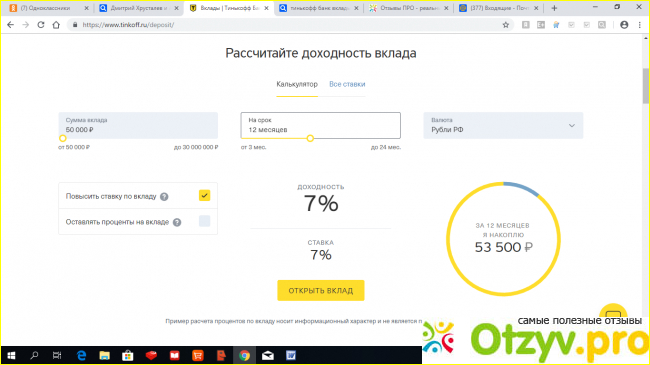Click the deposit term slider handle
Screen dimensions: 650x365
310,139
